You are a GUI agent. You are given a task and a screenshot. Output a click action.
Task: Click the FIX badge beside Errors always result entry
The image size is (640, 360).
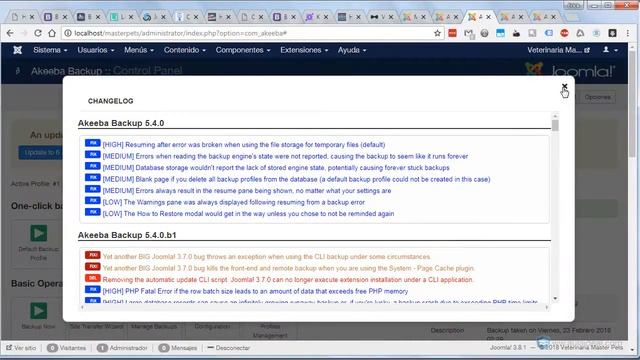[x=93, y=189]
